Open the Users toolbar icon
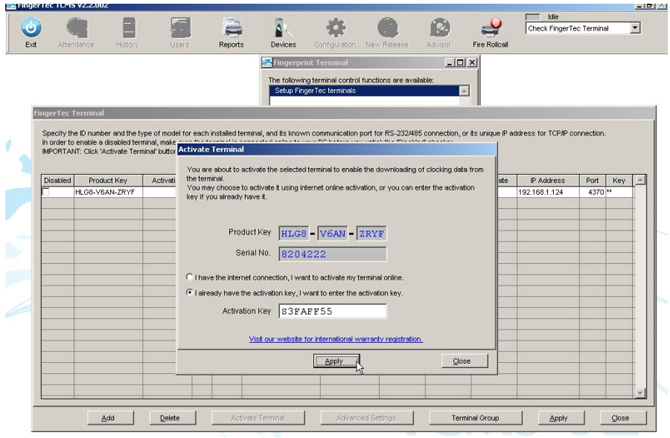The image size is (670, 438). (x=180, y=28)
